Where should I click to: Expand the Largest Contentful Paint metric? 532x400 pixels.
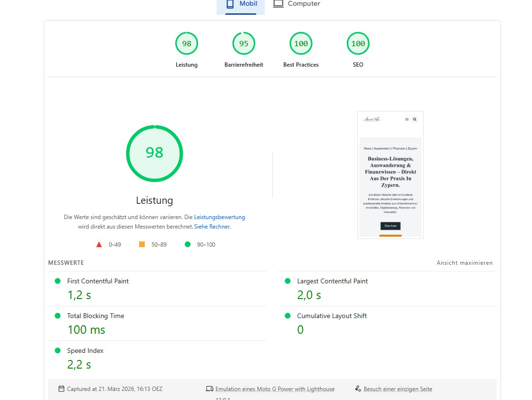click(332, 281)
